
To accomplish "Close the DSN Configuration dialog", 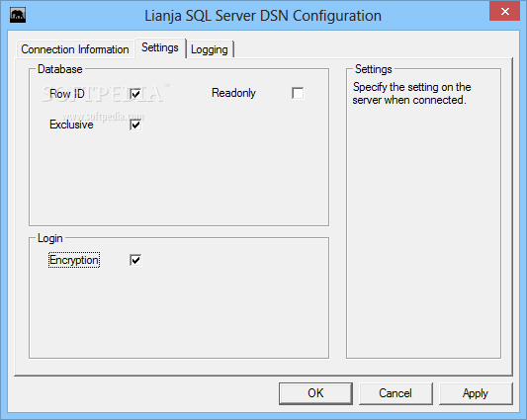I will (x=505, y=11).
